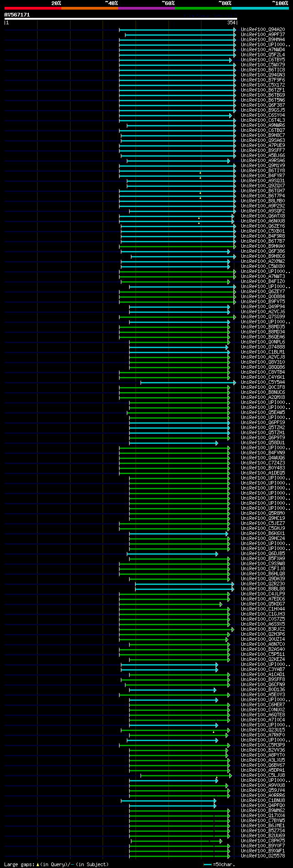Image resolution: width=293 pixels, height=868 pixels.
Task: Click the white AV567171 query sequence bar
Action: (120, 19)
